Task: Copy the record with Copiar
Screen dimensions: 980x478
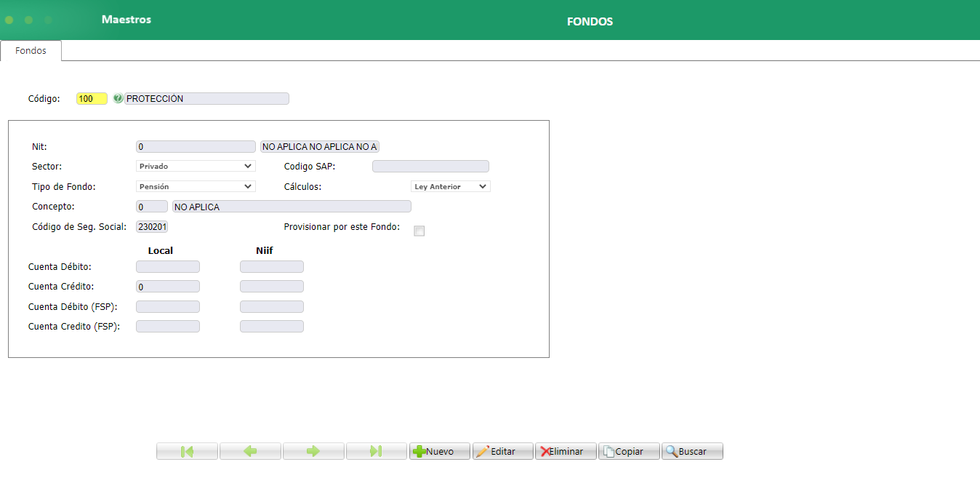Action: 629,451
